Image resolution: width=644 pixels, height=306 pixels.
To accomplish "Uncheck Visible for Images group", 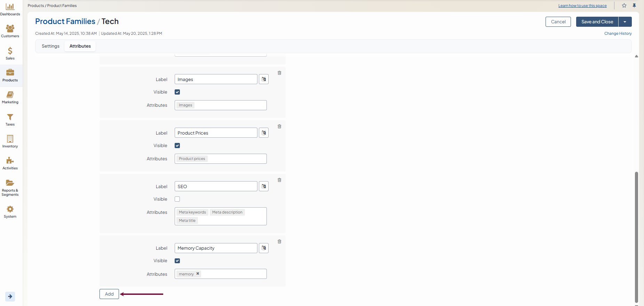I will pyautogui.click(x=177, y=92).
